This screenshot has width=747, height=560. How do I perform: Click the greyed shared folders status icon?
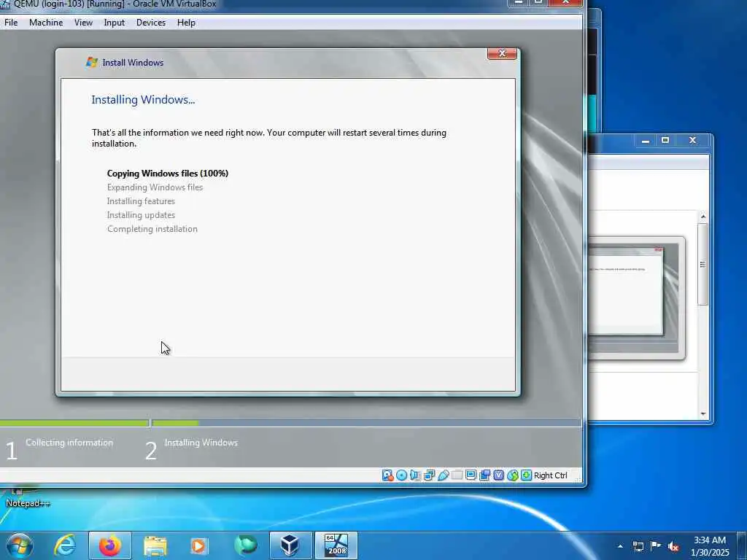(x=457, y=475)
